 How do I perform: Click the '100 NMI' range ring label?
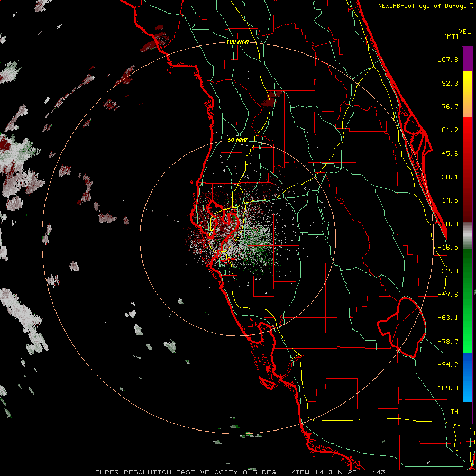pos(237,42)
